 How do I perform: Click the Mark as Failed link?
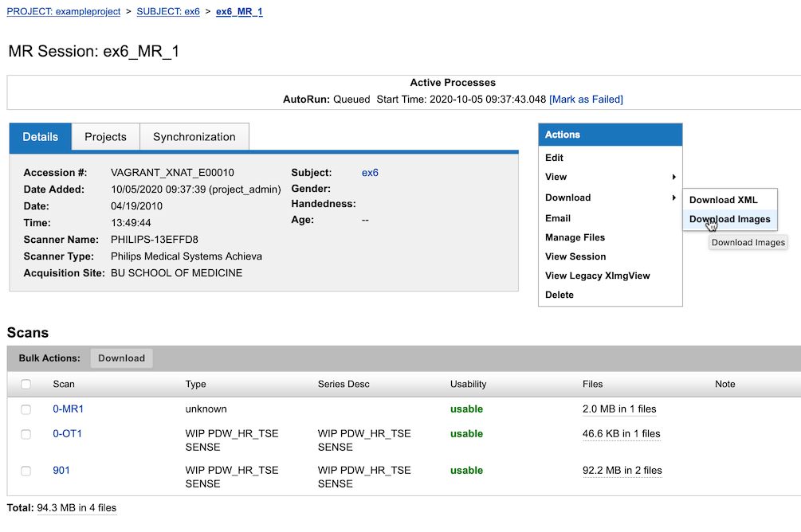click(586, 99)
